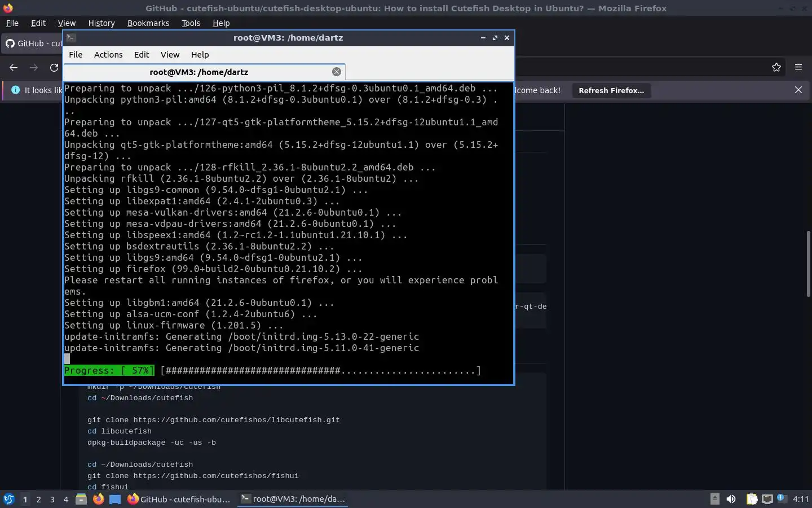Image resolution: width=812 pixels, height=508 pixels.
Task: Open the wired network tray icon
Action: (x=767, y=499)
